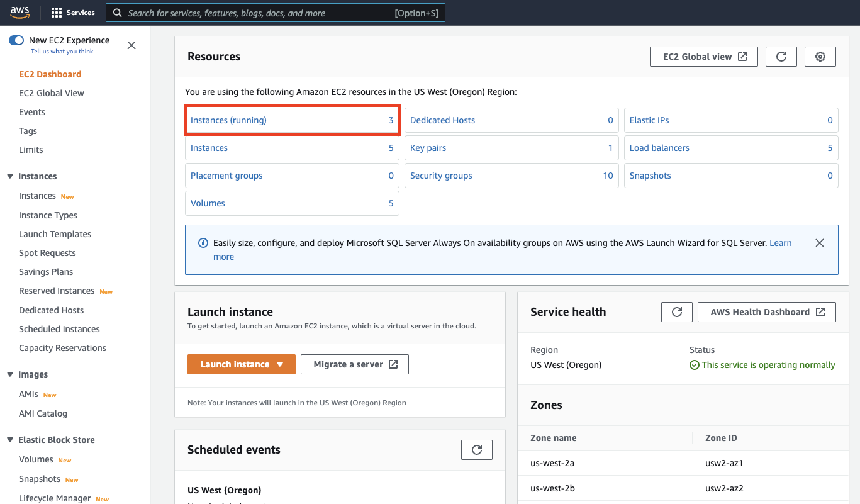Refresh Scheduled events panel
This screenshot has height=504, width=860.
477,450
